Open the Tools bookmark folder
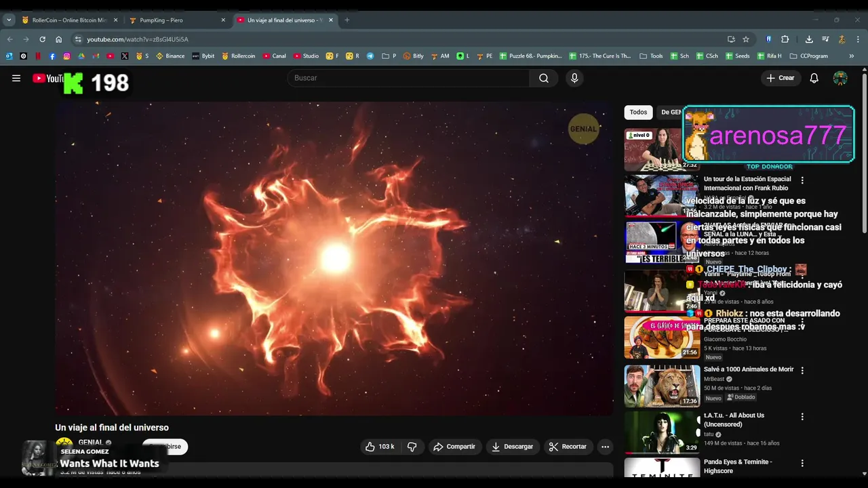This screenshot has height=488, width=868. [651, 56]
